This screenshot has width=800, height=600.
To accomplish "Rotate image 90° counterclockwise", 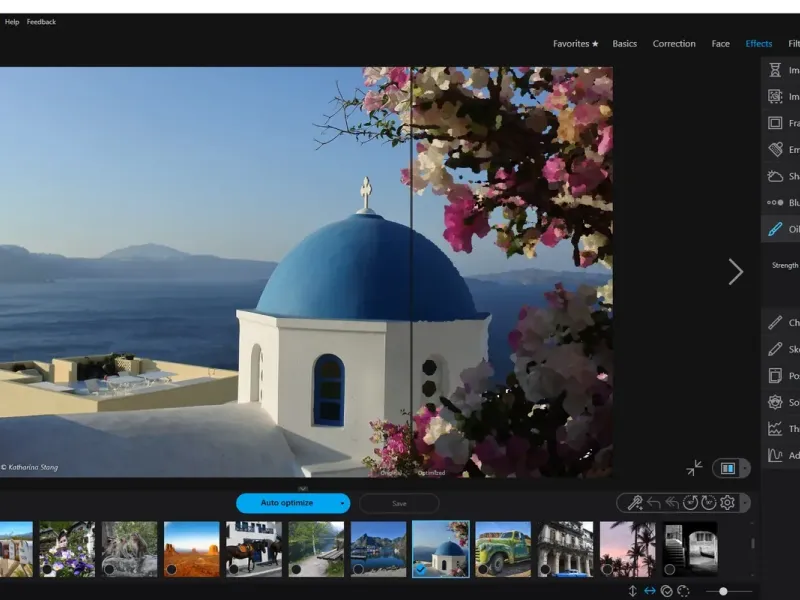I will 690,502.
